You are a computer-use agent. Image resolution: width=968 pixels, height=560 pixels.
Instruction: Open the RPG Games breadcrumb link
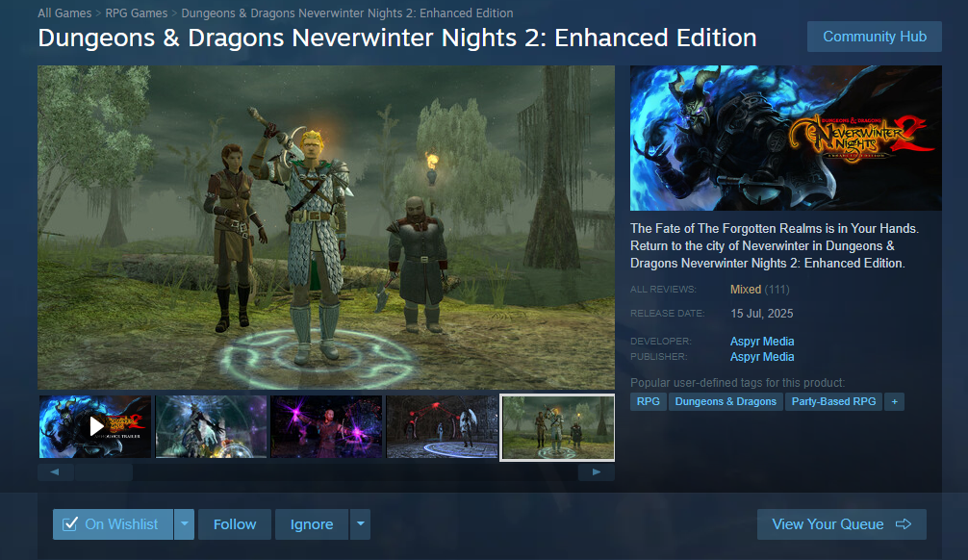(x=137, y=13)
